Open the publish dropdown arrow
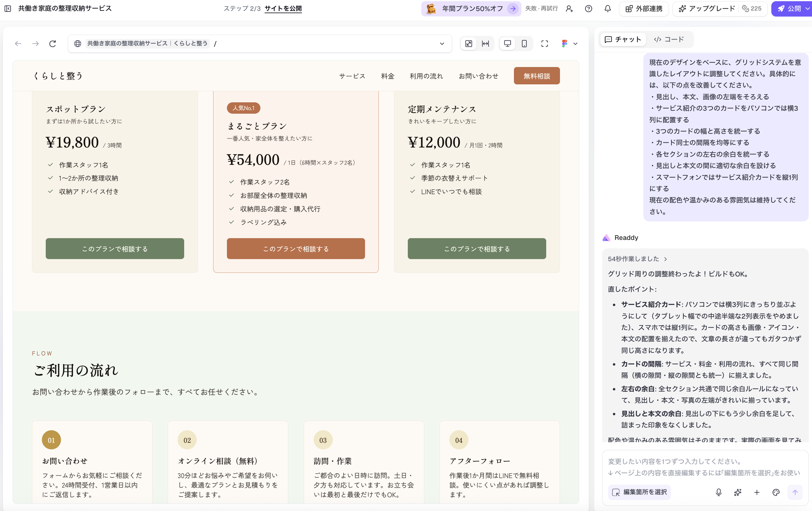Image resolution: width=812 pixels, height=511 pixels. [808, 9]
